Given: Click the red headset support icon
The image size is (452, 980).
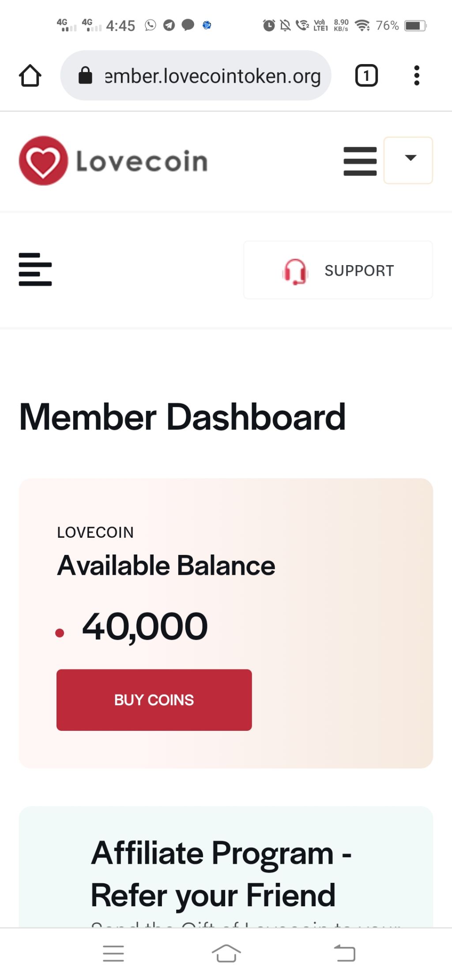Looking at the screenshot, I should (x=295, y=271).
